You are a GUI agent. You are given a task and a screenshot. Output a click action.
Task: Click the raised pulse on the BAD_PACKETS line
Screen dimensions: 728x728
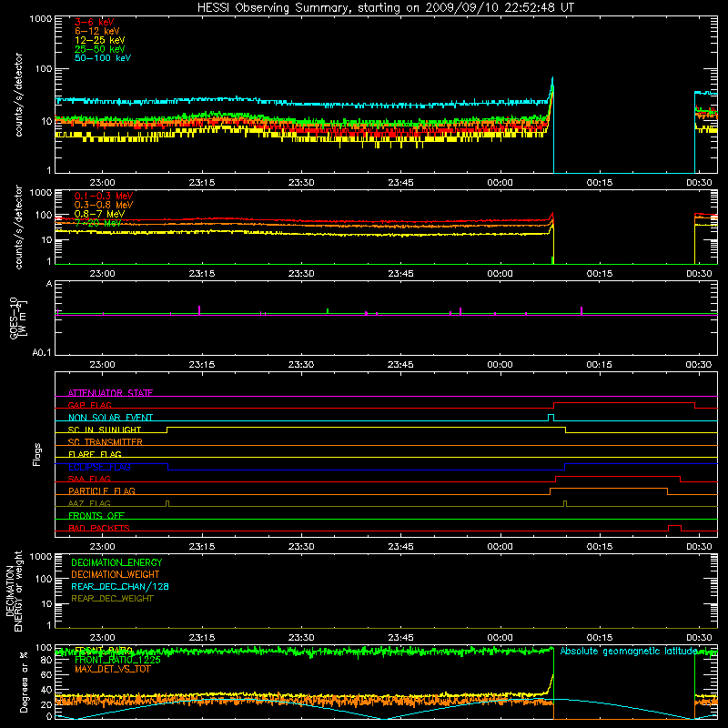point(674,528)
